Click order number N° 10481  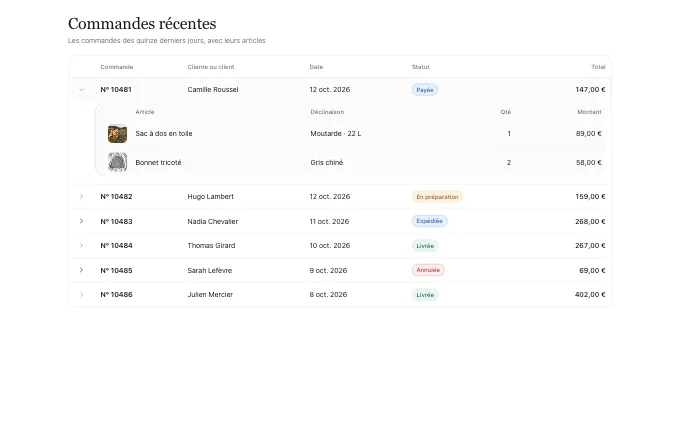pyautogui.click(x=116, y=90)
